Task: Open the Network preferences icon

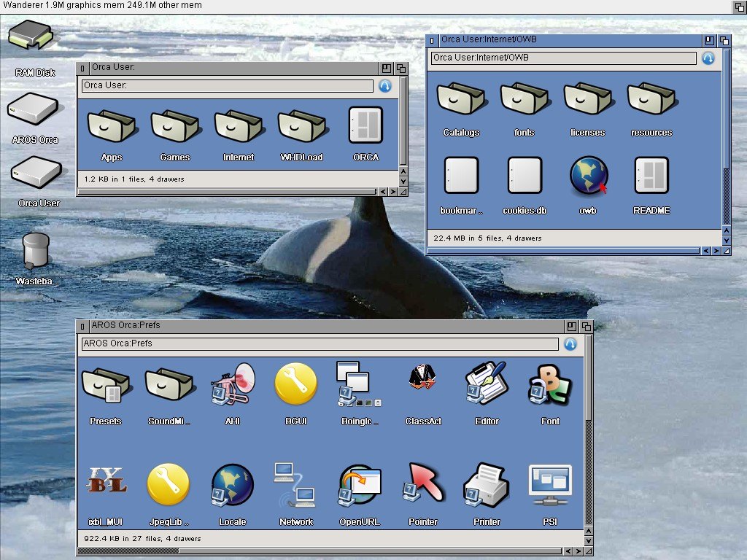Action: (x=295, y=485)
